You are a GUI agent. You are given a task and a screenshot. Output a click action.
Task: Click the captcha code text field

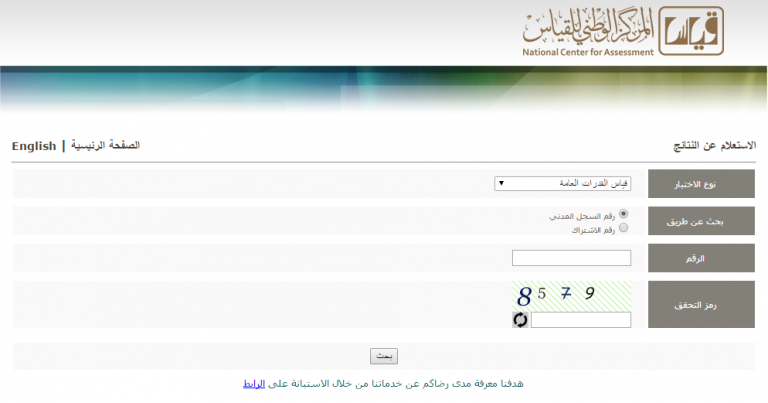click(581, 320)
